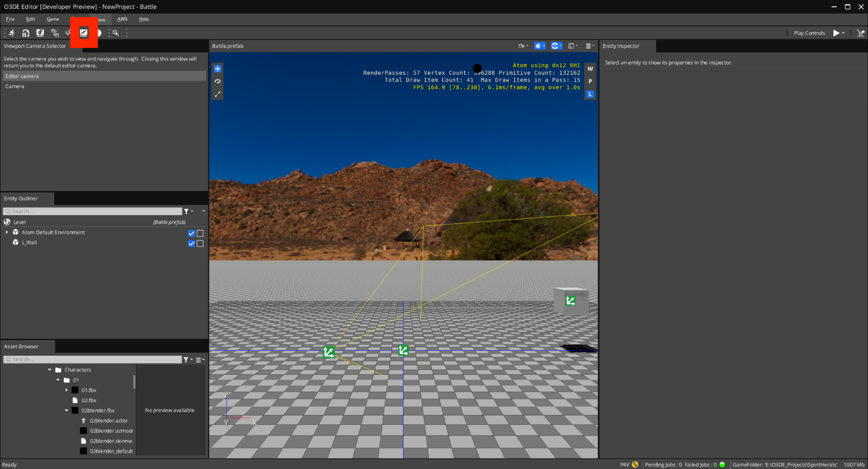Switch reference space to World (W)
The image size is (868, 469).
(x=590, y=69)
